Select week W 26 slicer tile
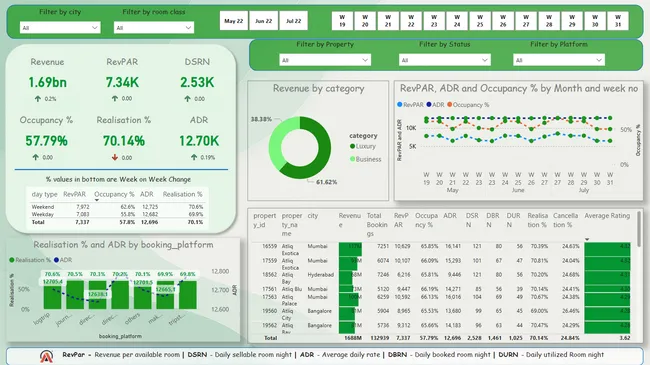The width and height of the screenshot is (650, 365). tap(503, 21)
